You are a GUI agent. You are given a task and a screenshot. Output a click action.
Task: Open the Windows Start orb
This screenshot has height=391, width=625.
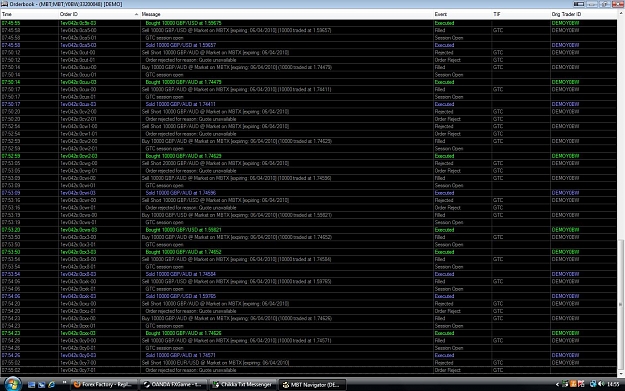pyautogui.click(x=12, y=384)
